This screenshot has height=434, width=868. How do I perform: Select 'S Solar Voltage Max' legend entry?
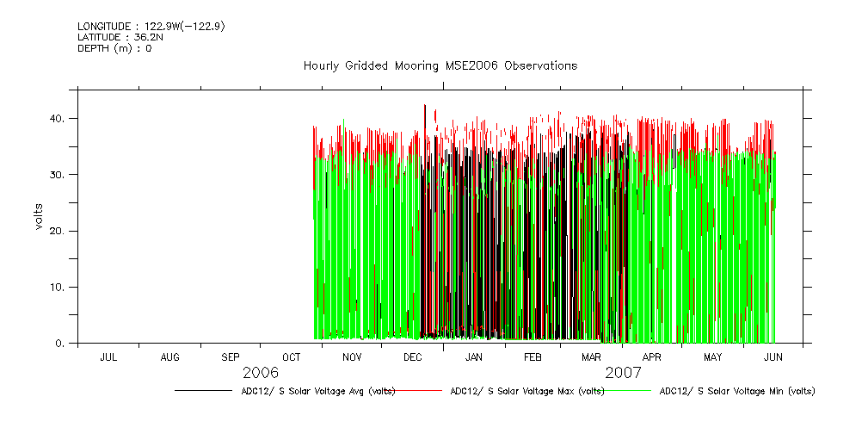click(x=526, y=391)
